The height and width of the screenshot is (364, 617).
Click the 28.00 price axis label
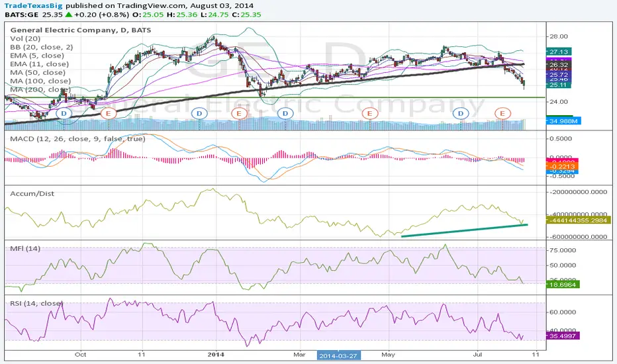pos(558,36)
